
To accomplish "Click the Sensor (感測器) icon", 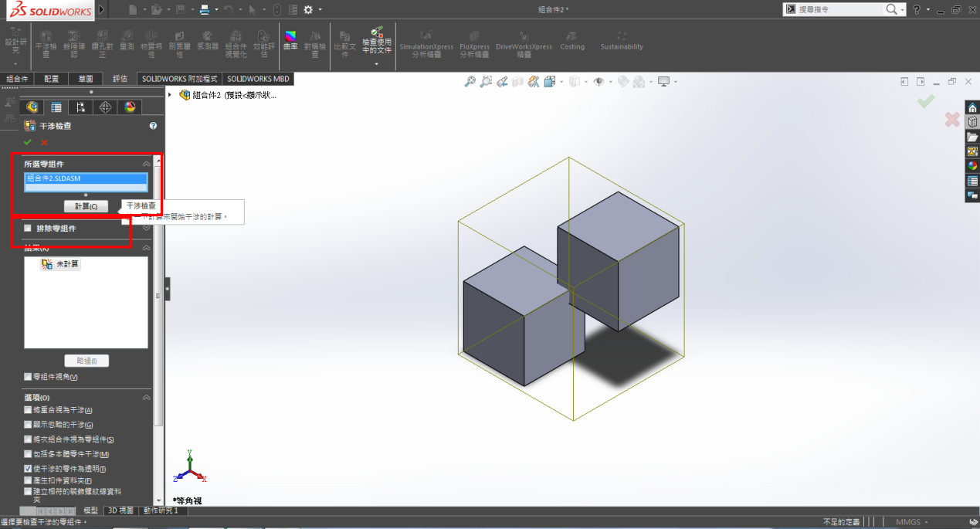I will [x=207, y=40].
